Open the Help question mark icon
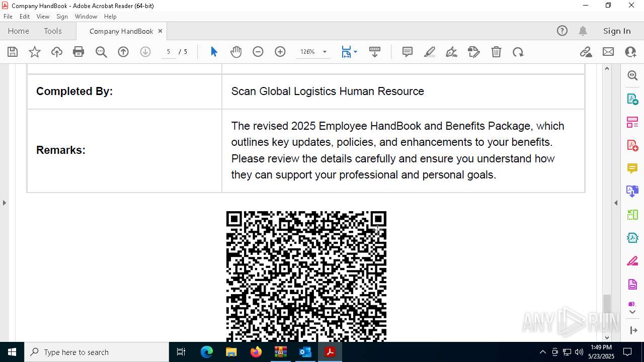Screen dimensions: 644x362 coord(562,31)
